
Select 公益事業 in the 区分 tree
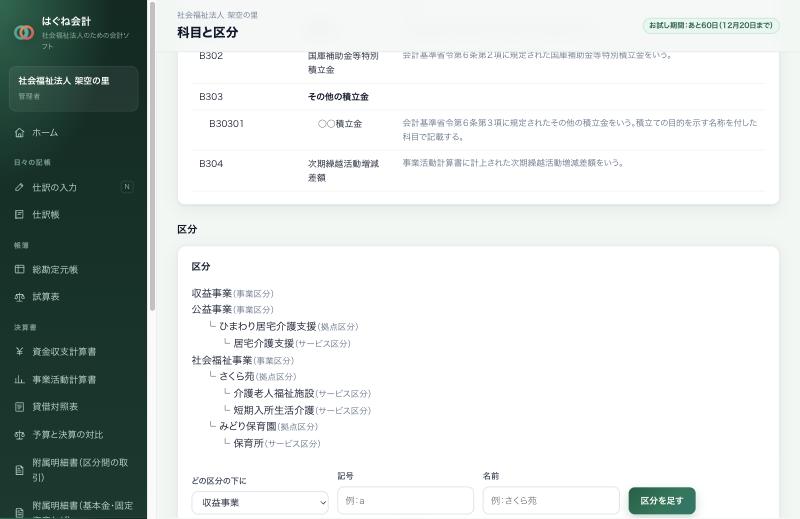point(212,309)
